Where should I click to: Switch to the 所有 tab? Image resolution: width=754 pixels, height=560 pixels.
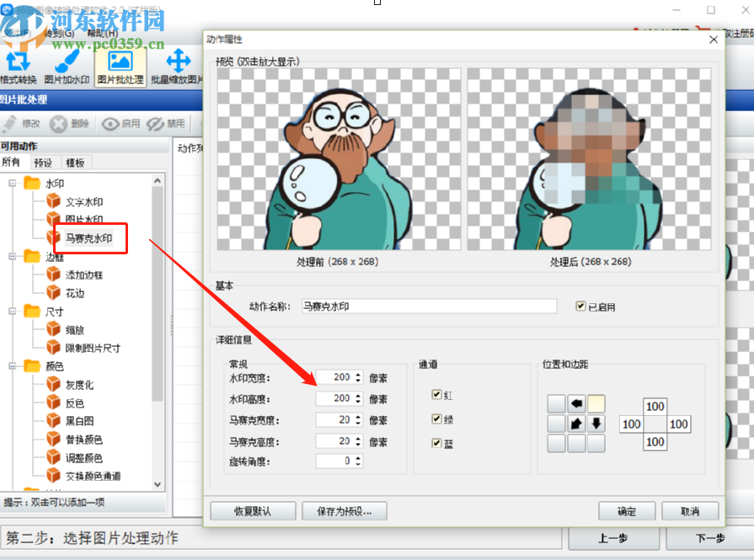click(x=12, y=162)
